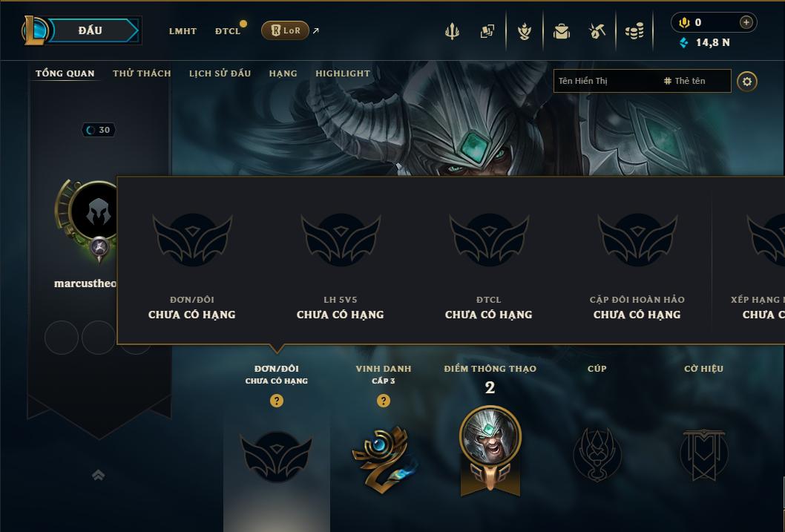Screen dimensions: 785x532
Task: Click the Tên Hiển Thị search field
Action: pyautogui.click(x=607, y=81)
